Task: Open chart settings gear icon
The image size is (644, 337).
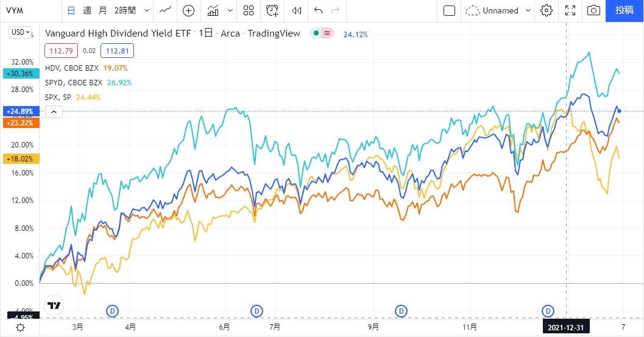Action: [547, 11]
